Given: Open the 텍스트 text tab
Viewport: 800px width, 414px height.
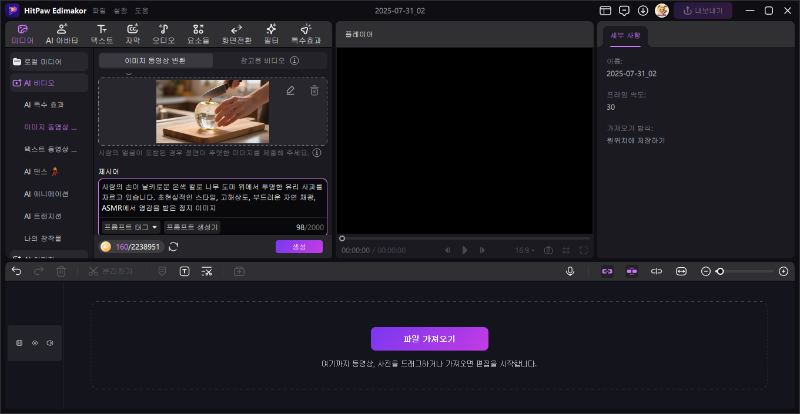Looking at the screenshot, I should (x=102, y=34).
